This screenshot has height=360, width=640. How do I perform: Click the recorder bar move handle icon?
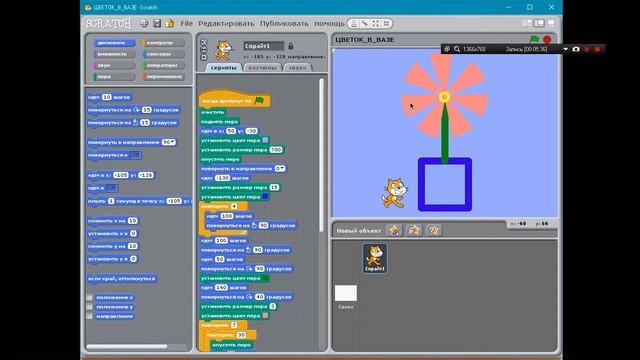[447, 49]
